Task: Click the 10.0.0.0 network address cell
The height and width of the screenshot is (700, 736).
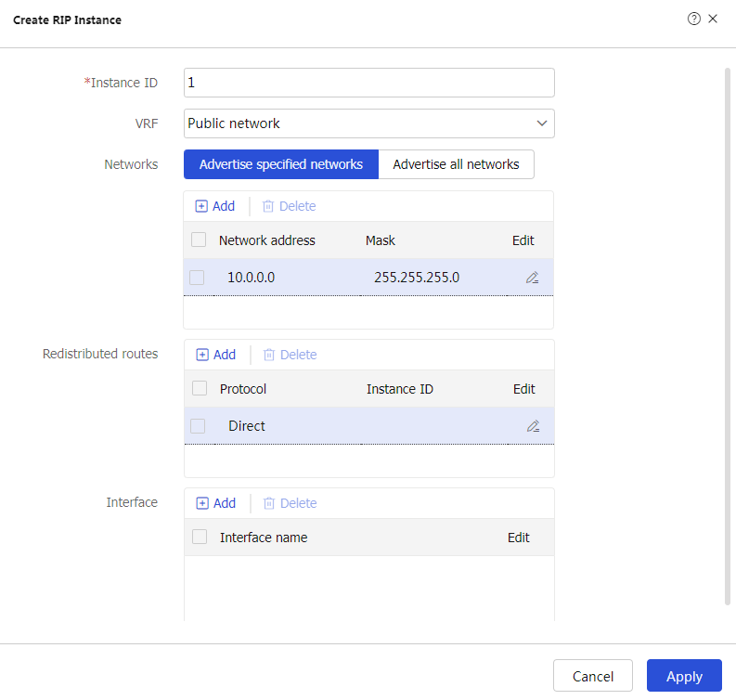Action: tap(252, 278)
